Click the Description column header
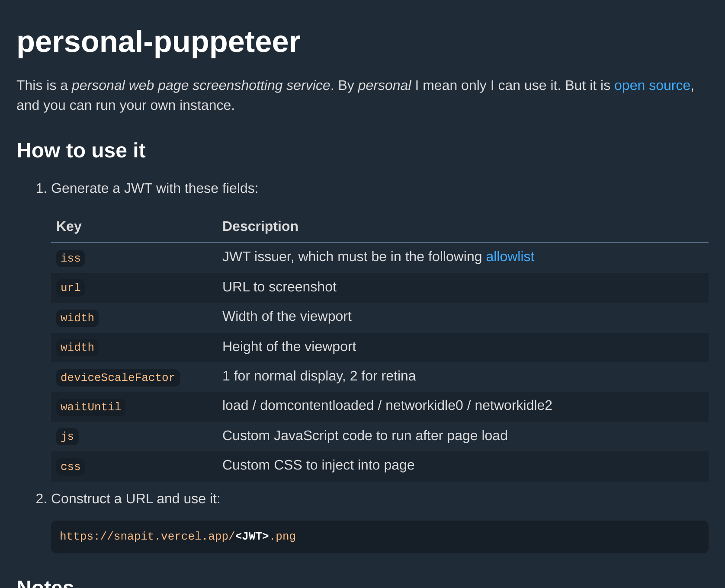The image size is (725, 588). pyautogui.click(x=260, y=226)
